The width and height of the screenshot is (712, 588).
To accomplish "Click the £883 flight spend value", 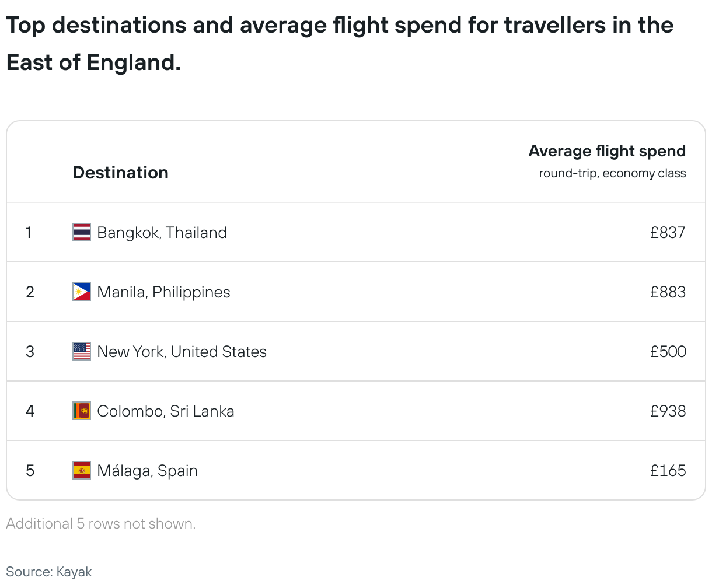I will point(668,292).
